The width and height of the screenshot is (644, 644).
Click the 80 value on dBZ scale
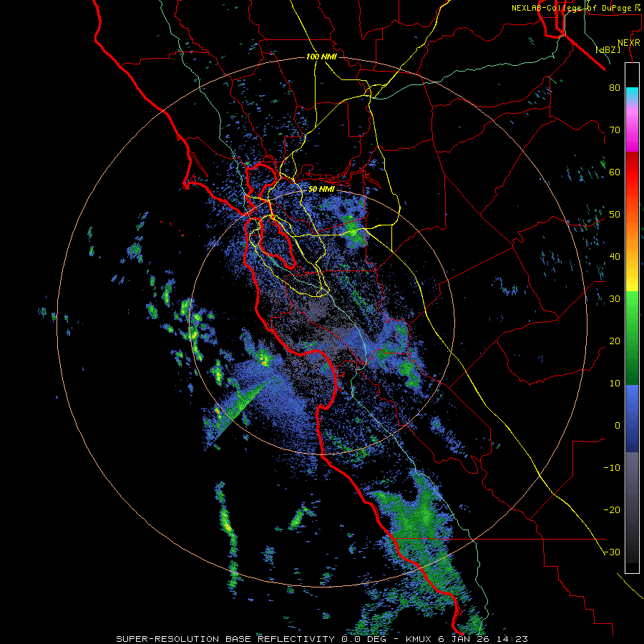[x=615, y=87]
